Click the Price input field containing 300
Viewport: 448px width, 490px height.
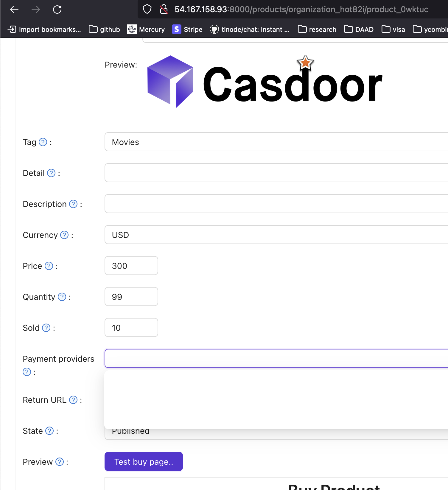coord(131,266)
